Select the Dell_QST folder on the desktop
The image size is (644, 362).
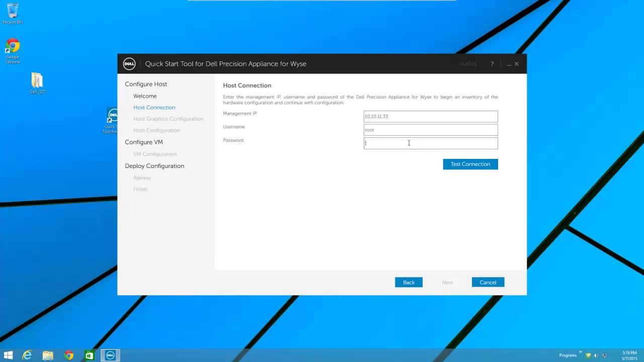click(x=38, y=83)
